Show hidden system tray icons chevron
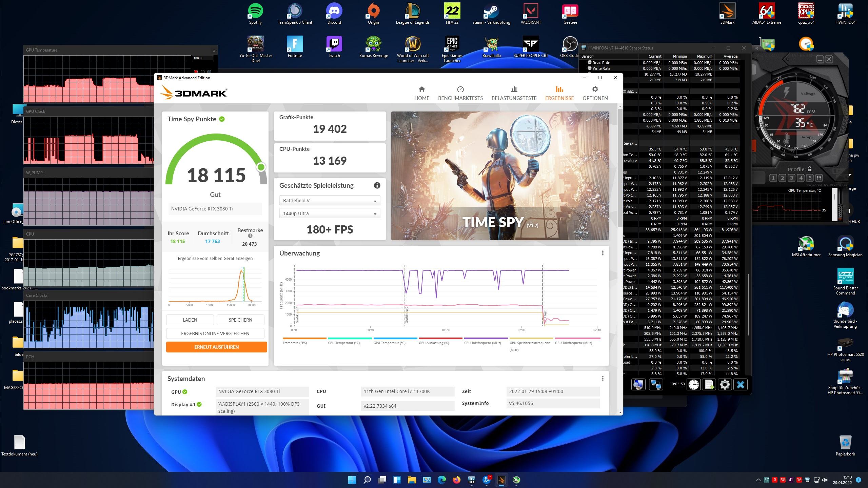Viewport: 868px width, 488px height. tap(758, 480)
